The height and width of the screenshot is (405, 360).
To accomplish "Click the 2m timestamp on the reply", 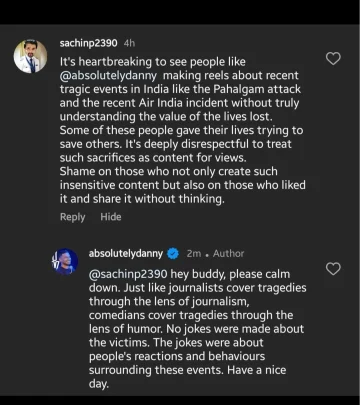I will pos(194,254).
